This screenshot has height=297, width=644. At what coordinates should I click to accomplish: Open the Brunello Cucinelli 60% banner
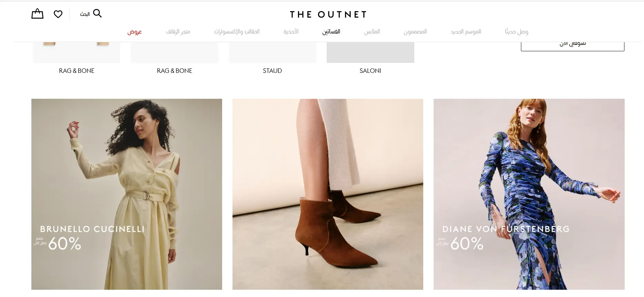(x=127, y=194)
